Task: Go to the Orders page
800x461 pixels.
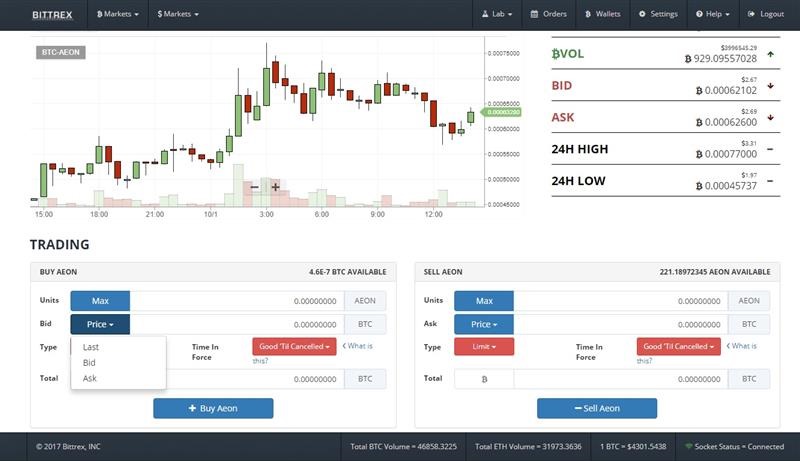Action: (548, 14)
